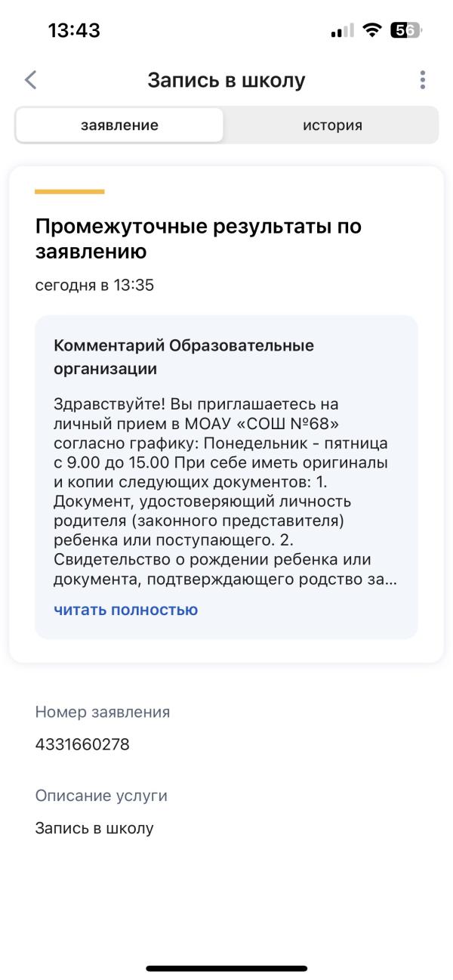
Task: Tap the «Запись в школу» header title
Action: (x=226, y=80)
